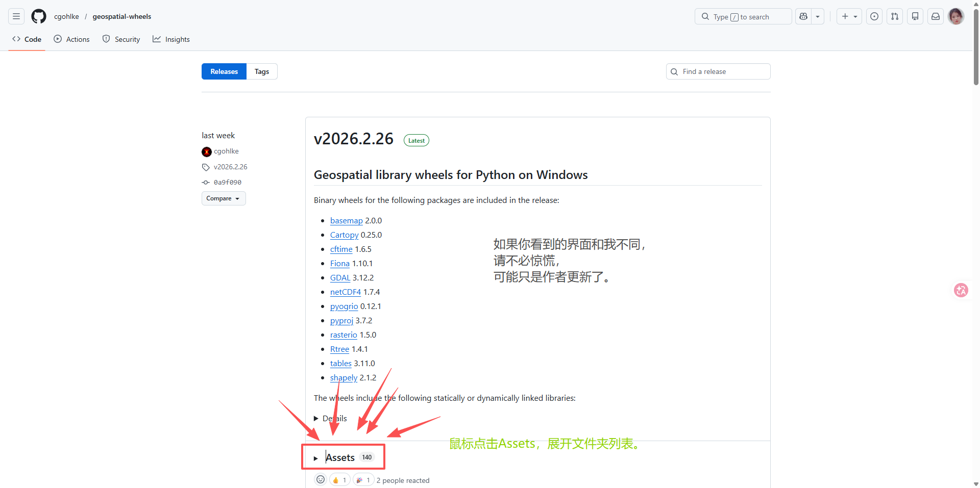
Task: Open the Copilot dropdown arrow
Action: [x=818, y=16]
